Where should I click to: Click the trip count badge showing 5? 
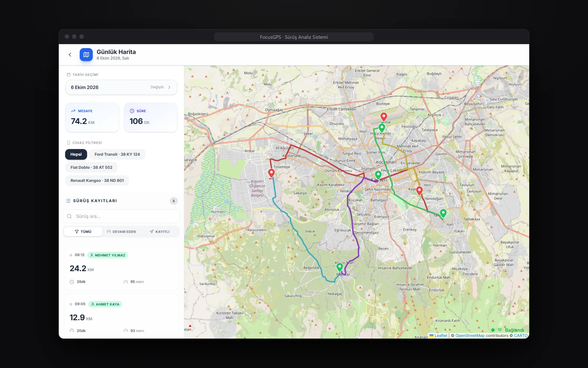174,201
